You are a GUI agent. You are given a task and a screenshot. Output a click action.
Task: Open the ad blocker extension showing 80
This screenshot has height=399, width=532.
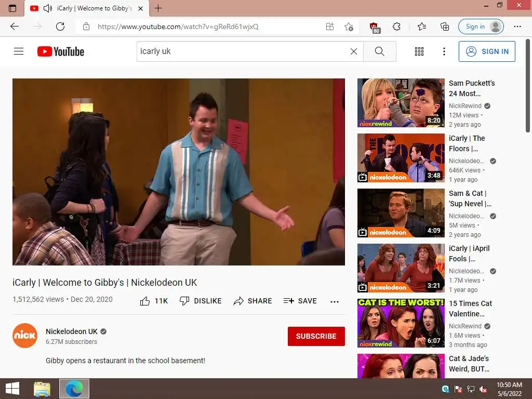(374, 27)
